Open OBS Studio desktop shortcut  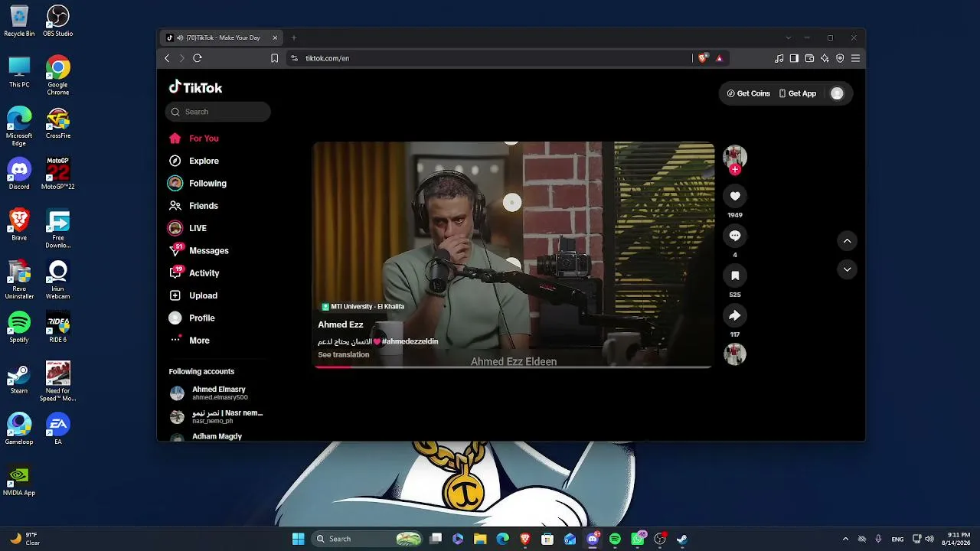[x=57, y=21]
